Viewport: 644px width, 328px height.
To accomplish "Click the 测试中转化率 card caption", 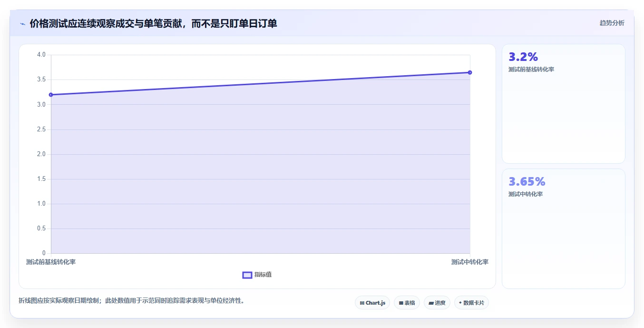I will (526, 194).
